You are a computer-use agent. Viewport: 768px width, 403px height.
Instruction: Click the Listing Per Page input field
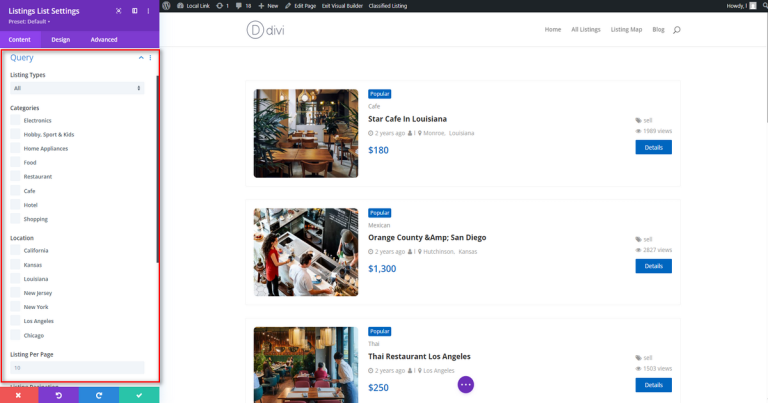(x=77, y=368)
